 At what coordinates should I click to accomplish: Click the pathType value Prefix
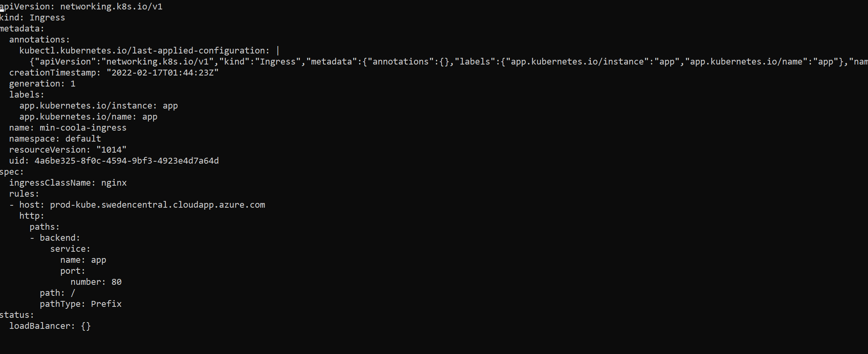coord(106,304)
